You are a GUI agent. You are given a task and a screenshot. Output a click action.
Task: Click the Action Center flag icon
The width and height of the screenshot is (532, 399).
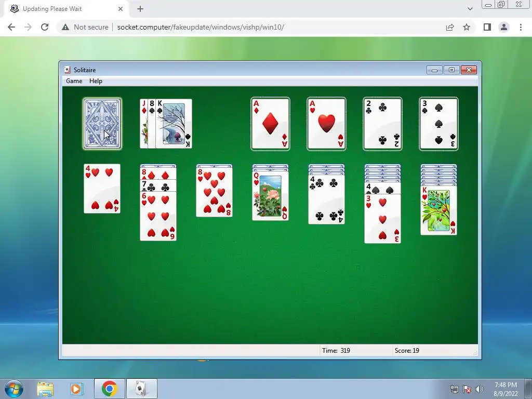point(467,389)
